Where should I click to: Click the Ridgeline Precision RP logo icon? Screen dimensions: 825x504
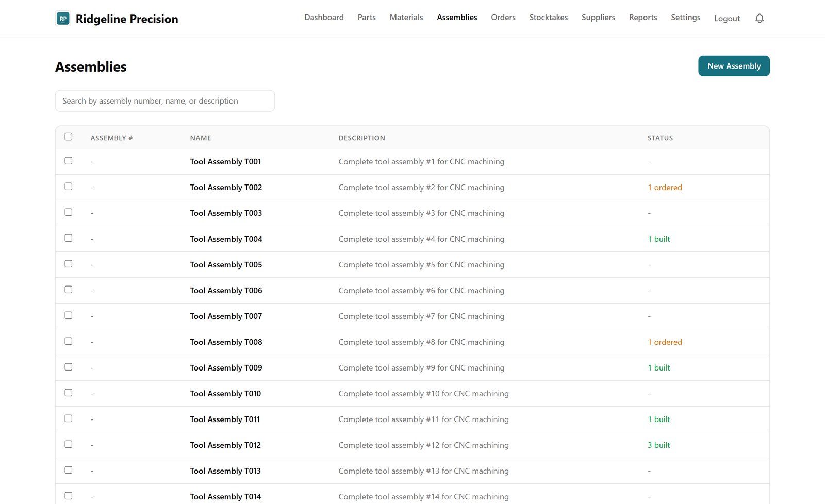63,19
